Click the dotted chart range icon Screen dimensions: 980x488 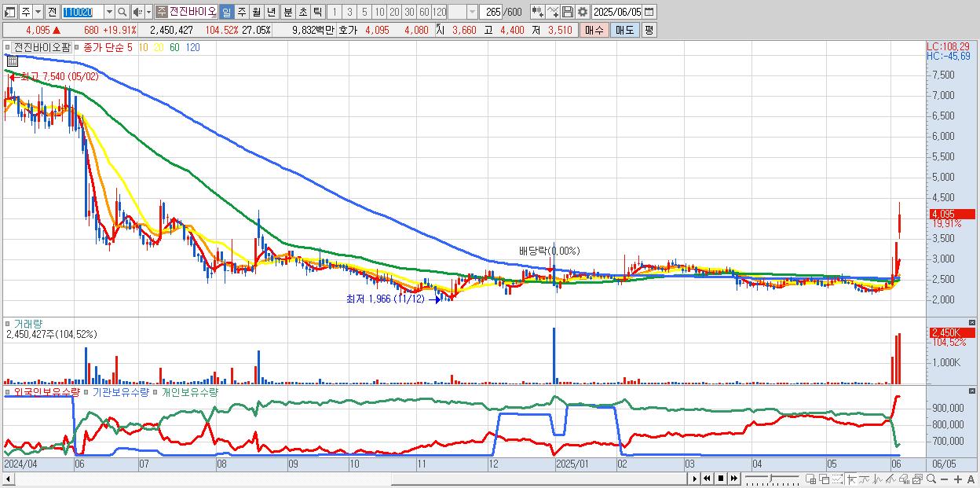[837, 479]
